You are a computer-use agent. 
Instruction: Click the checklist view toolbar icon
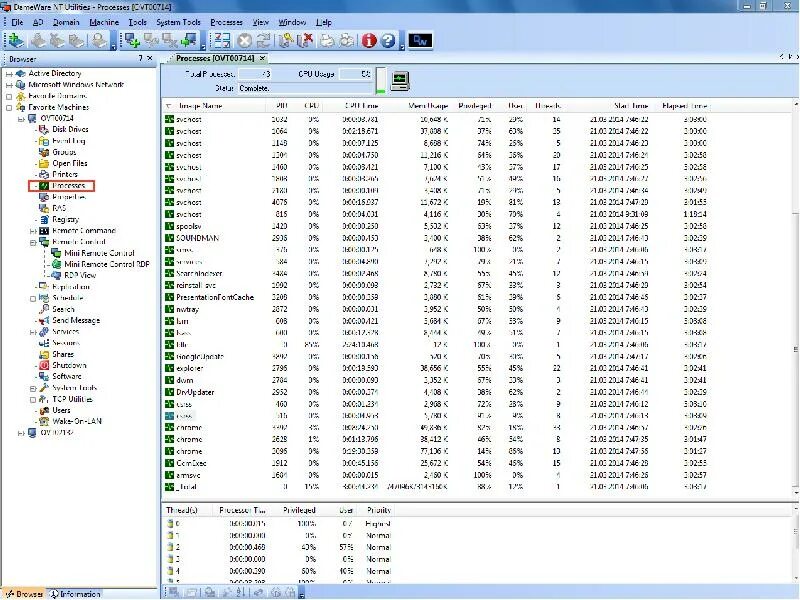click(x=222, y=40)
